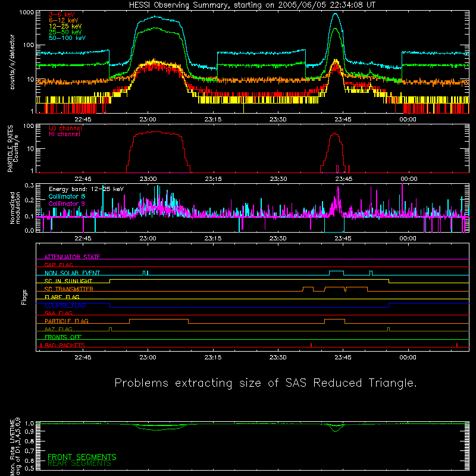Click the SAA FLAG label
Screen dimensions: 476x476
coord(58,313)
